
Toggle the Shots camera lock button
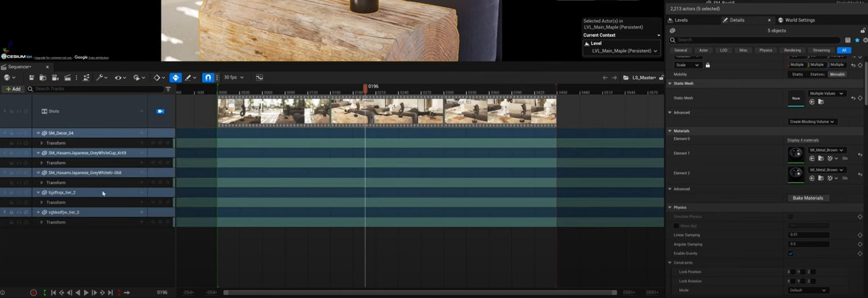(161, 111)
